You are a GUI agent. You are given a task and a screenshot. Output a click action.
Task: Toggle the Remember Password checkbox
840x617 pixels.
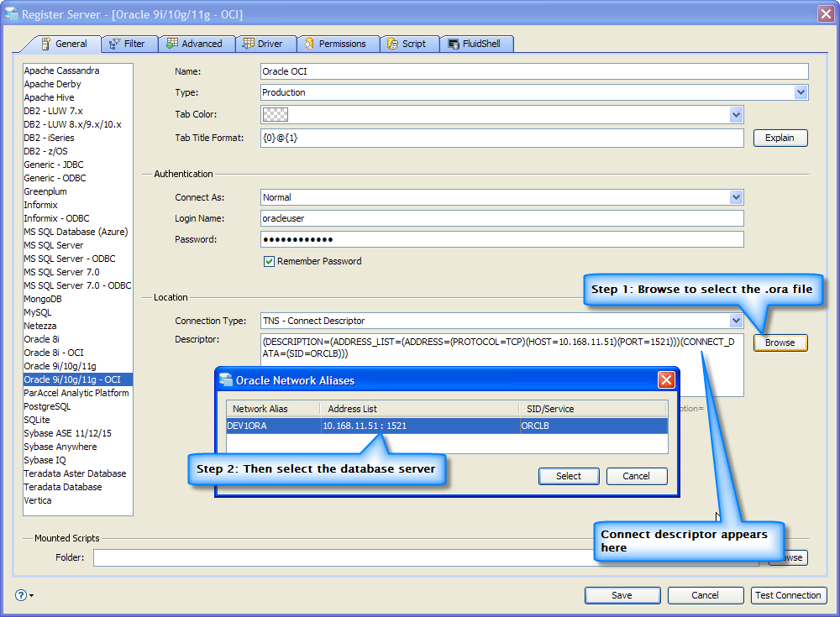click(x=269, y=261)
